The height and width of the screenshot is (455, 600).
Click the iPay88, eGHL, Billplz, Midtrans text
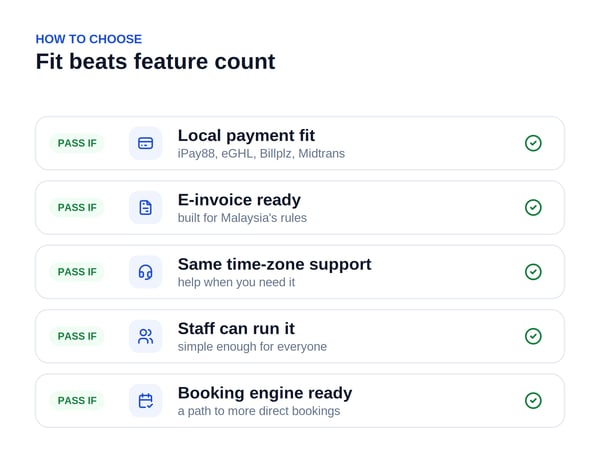[x=261, y=153]
